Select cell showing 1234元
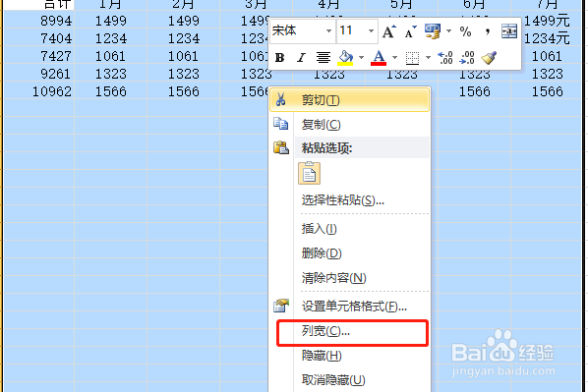Viewport: 588px width, 392px height. [547, 38]
